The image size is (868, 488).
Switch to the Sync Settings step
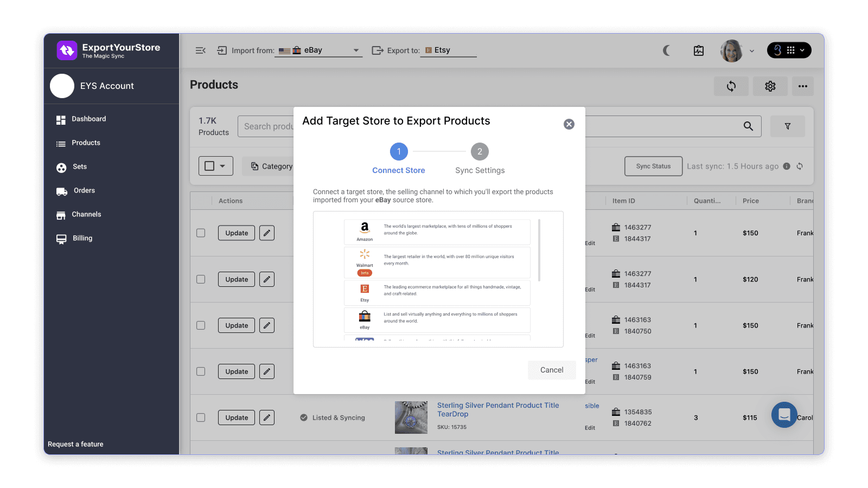click(479, 152)
